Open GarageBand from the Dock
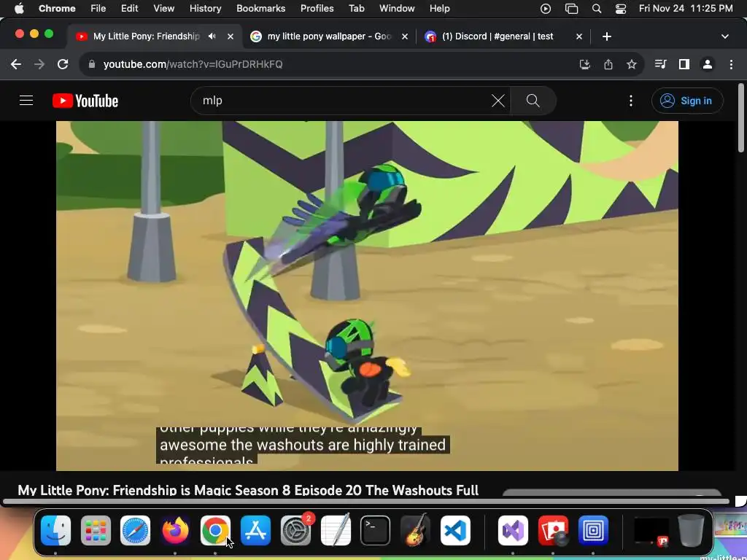Screen dimensions: 747x560 [415, 530]
